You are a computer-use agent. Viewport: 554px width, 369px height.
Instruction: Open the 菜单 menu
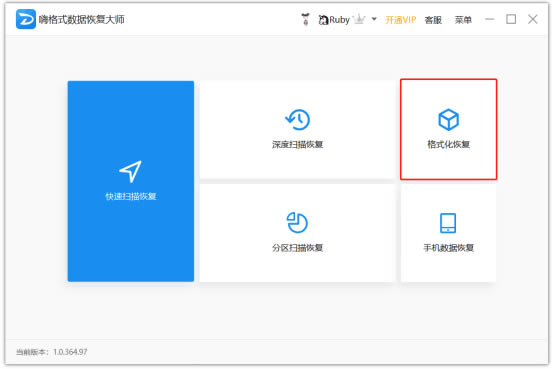(x=463, y=20)
